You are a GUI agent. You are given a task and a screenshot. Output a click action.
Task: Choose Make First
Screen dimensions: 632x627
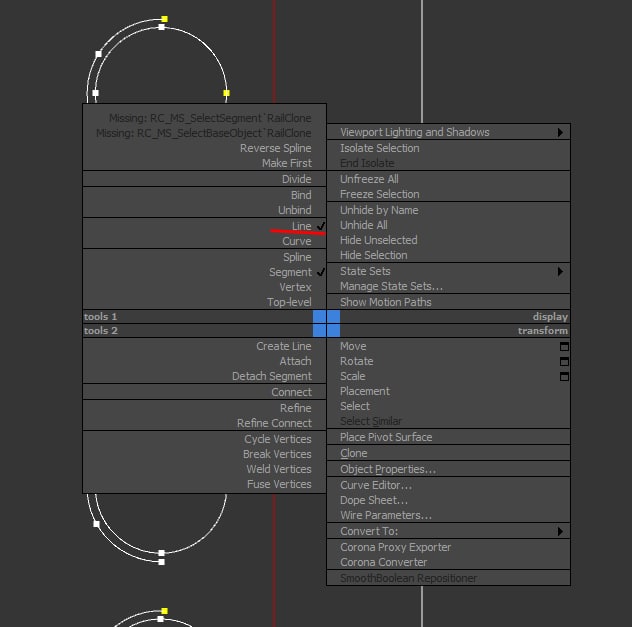(287, 163)
